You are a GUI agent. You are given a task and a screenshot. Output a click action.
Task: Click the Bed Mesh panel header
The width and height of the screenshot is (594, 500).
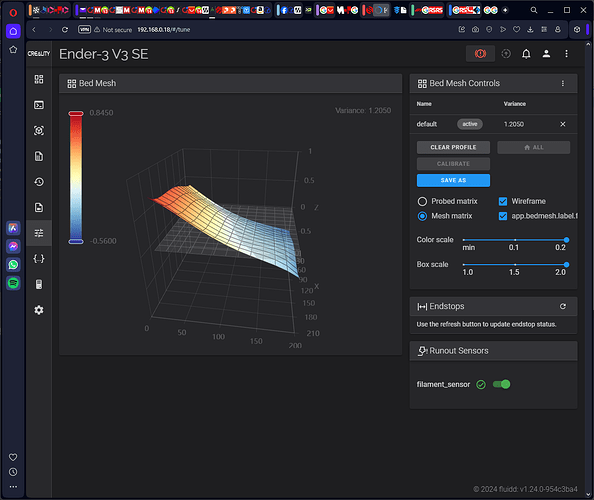230,83
